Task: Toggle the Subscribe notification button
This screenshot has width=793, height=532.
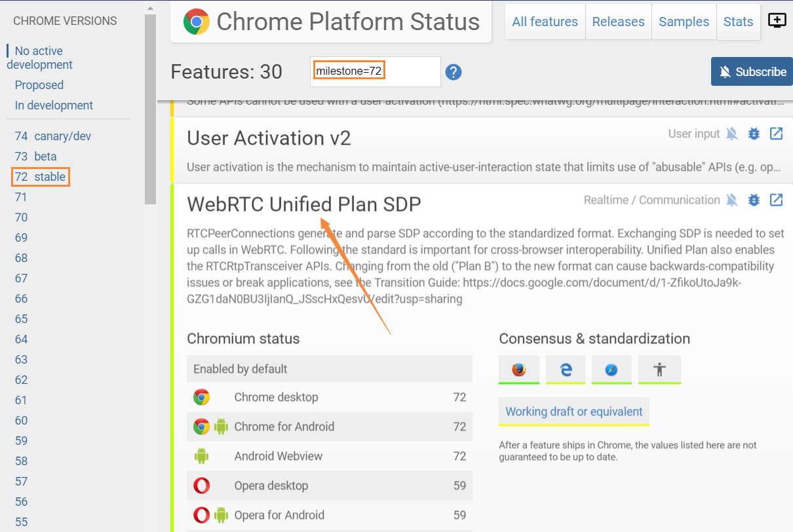Action: (x=752, y=71)
